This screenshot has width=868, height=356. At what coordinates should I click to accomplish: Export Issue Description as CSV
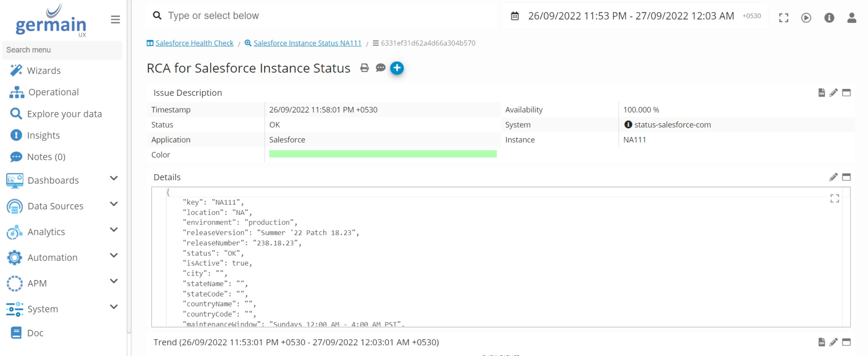(822, 93)
